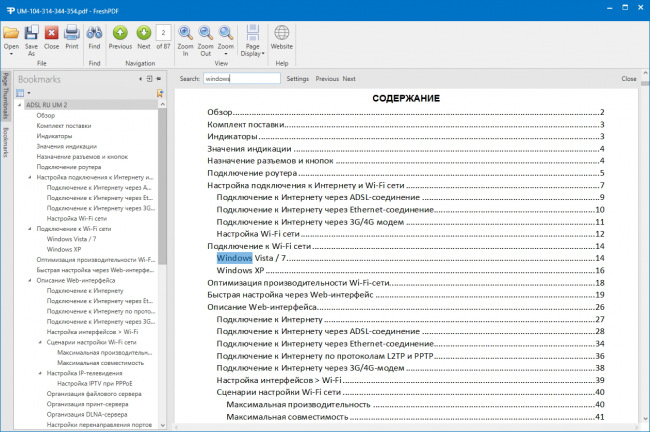
Task: Select the Организация DLNA-сервера bookmark
Action: tap(87, 415)
